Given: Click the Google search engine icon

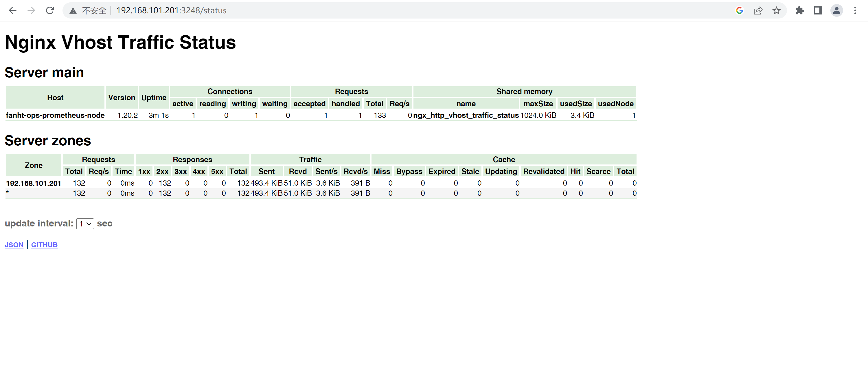Looking at the screenshot, I should tap(741, 10).
